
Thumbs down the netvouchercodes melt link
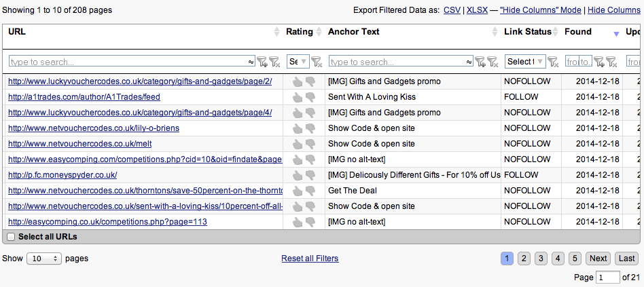[310, 144]
